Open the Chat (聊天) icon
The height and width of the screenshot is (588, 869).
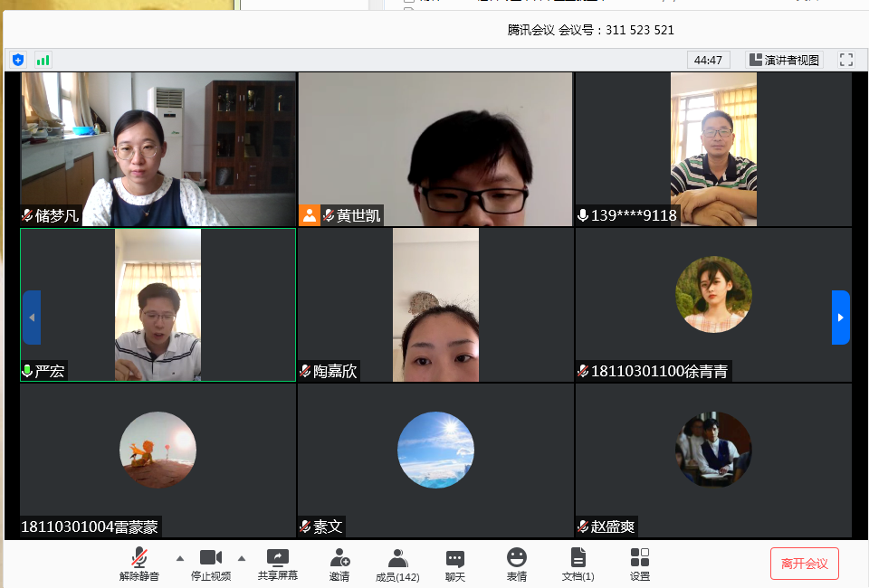[x=455, y=564]
